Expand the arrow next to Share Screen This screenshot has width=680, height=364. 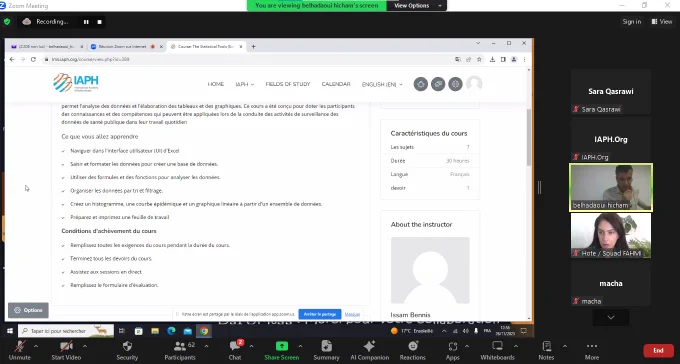coord(300,346)
